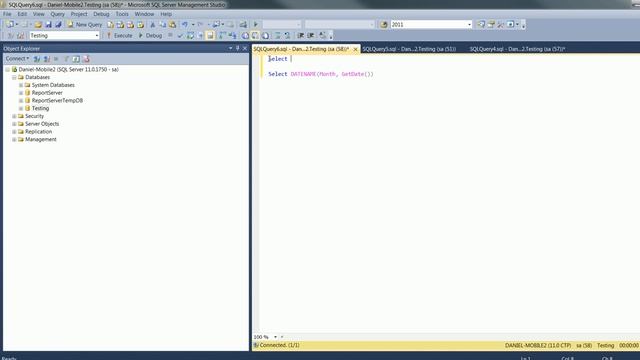This screenshot has height=360, width=640.
Task: Click the Connect Object Explorer icon
Action: [x=37, y=59]
